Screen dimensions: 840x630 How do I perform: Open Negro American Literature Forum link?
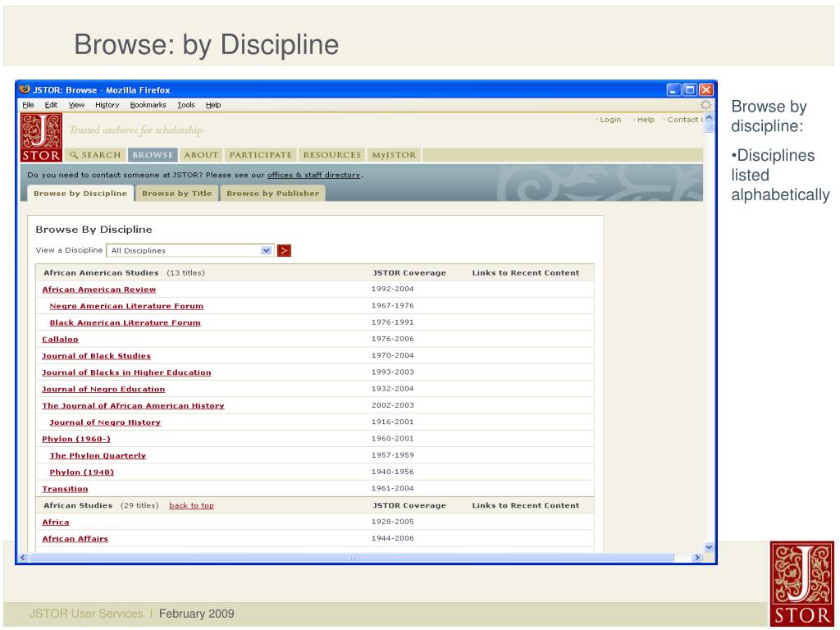[126, 306]
